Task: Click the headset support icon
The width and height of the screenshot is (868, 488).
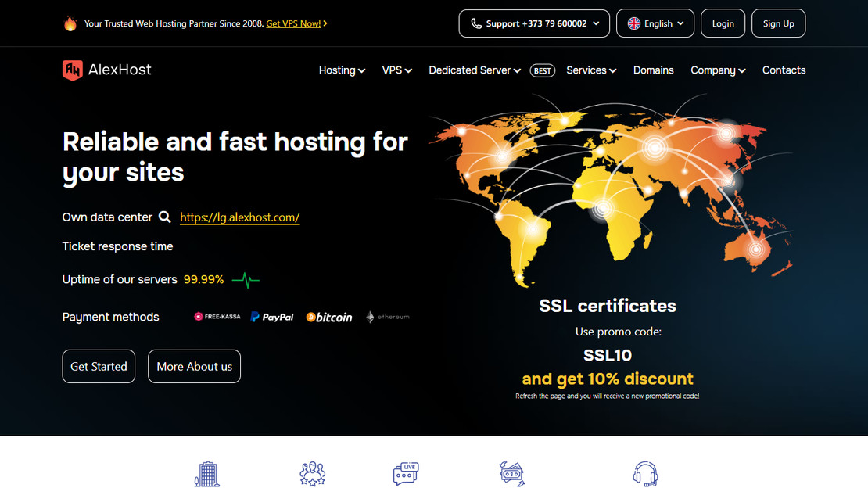Action: 645,474
